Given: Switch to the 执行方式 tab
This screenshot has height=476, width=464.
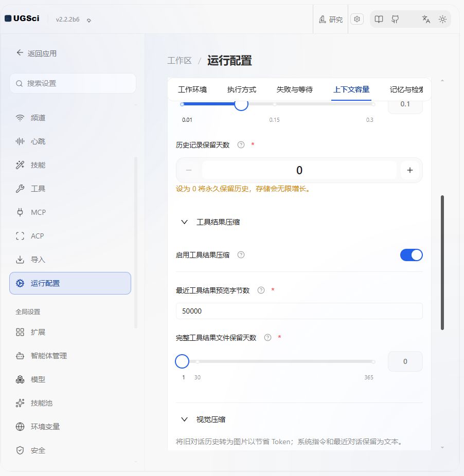Looking at the screenshot, I should (242, 89).
